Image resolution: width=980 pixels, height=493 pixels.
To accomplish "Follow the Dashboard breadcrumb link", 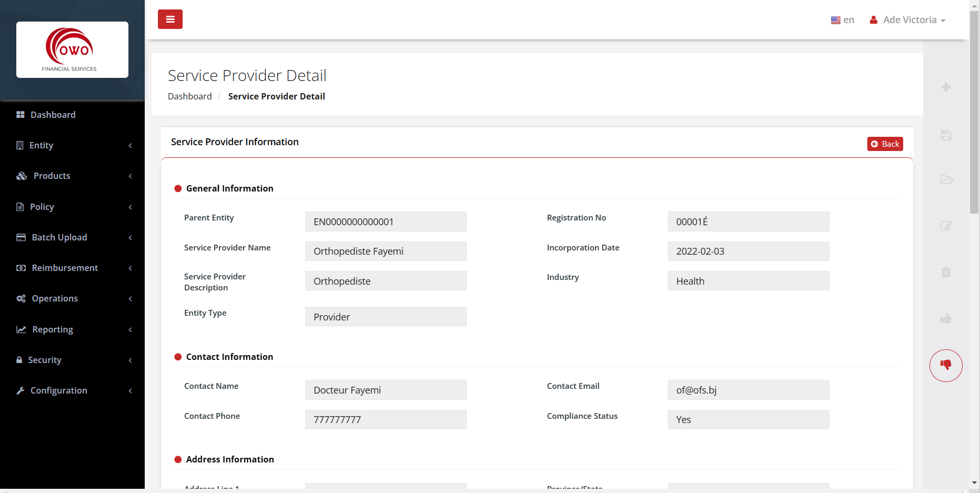I will tap(189, 96).
